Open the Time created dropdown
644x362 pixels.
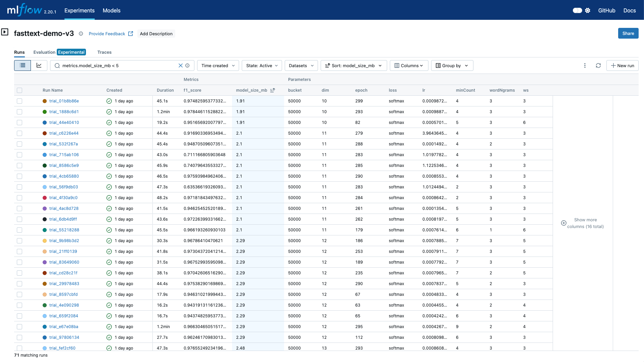(x=218, y=65)
